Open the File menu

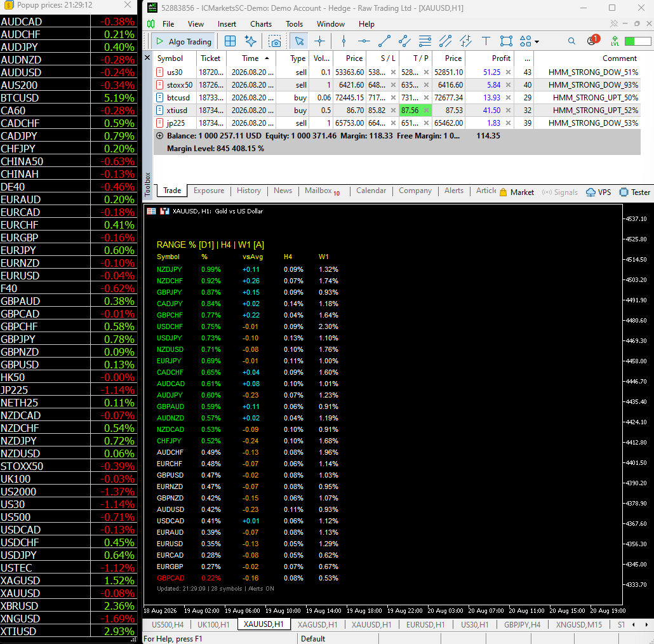(x=168, y=24)
